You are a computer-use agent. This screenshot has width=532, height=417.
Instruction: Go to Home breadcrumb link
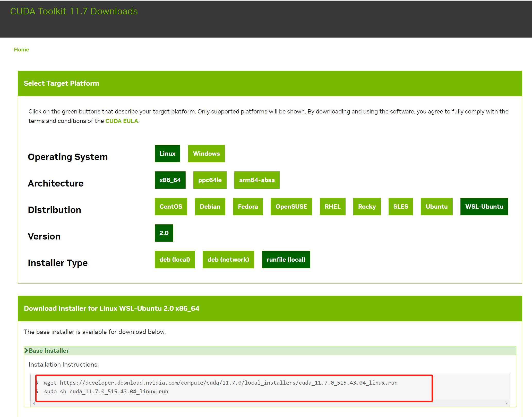tap(21, 50)
